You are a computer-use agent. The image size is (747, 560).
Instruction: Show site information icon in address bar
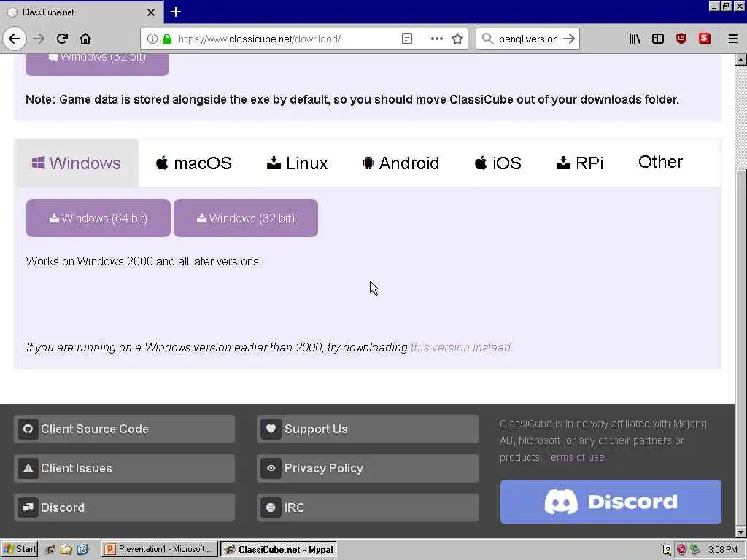click(x=152, y=39)
